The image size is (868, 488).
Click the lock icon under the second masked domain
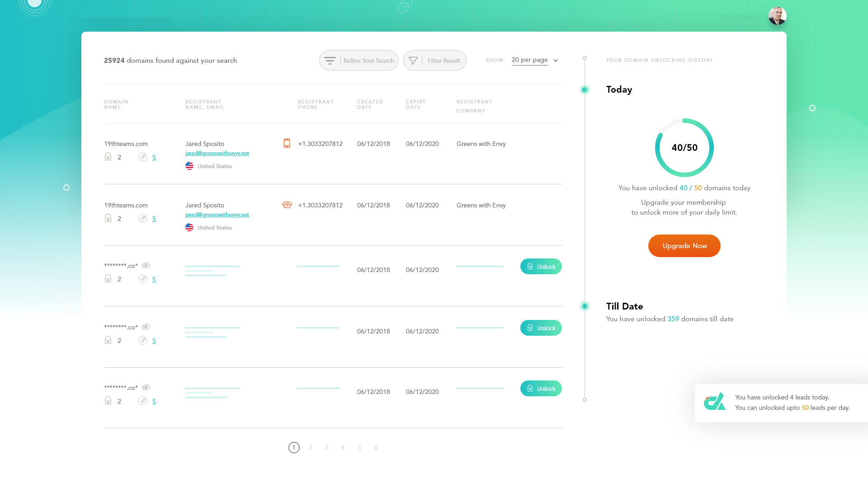point(108,340)
